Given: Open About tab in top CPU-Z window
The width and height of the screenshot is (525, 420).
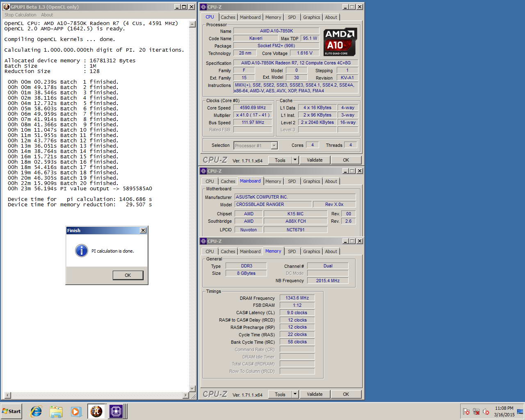Looking at the screenshot, I should [x=331, y=17].
